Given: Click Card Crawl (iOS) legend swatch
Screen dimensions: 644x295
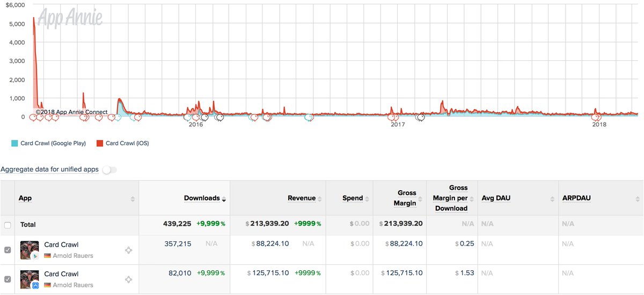Looking at the screenshot, I should pyautogui.click(x=99, y=143).
